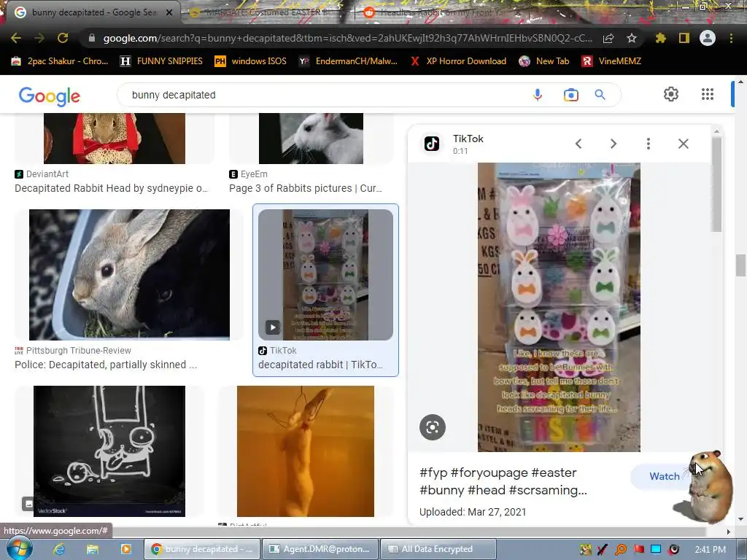Open more options in the preview panel
Screen dimensions: 747x560
pos(649,144)
